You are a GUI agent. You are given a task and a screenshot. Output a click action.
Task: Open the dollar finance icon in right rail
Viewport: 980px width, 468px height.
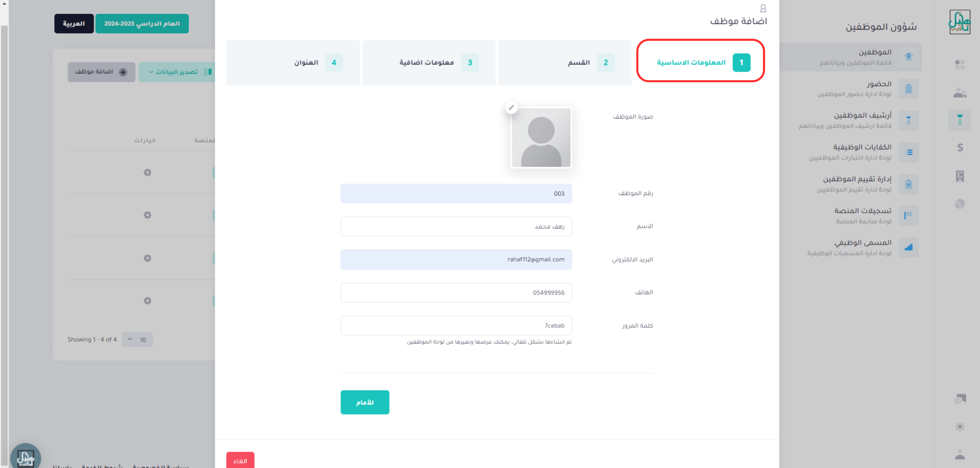(x=960, y=147)
